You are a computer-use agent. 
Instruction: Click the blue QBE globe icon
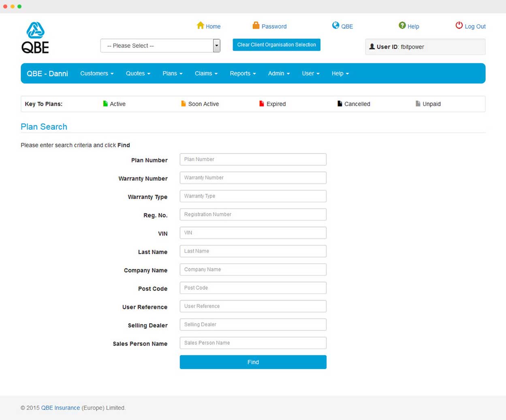point(335,26)
